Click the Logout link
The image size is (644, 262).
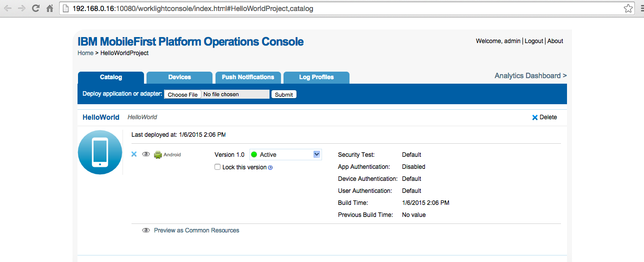[x=534, y=41]
